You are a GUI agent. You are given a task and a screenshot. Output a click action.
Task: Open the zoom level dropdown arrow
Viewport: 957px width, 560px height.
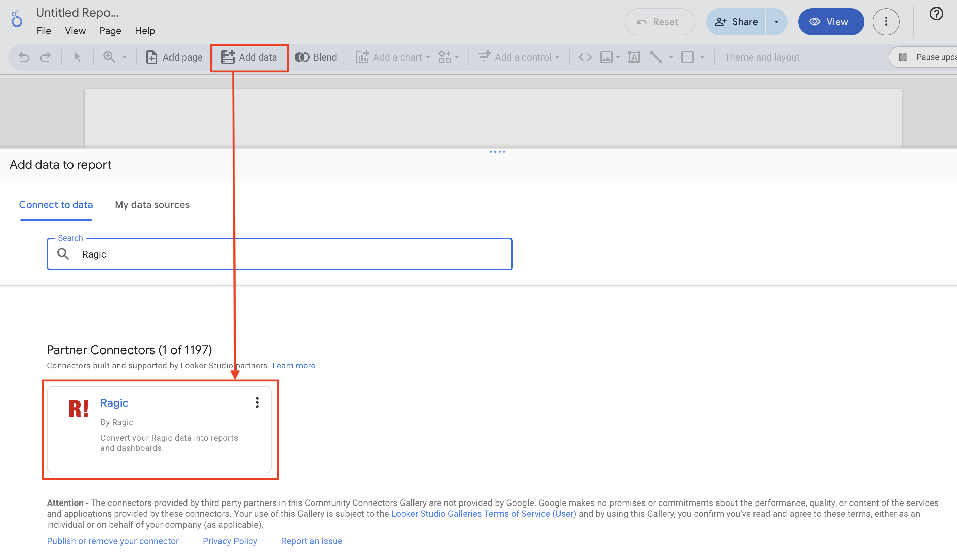125,57
